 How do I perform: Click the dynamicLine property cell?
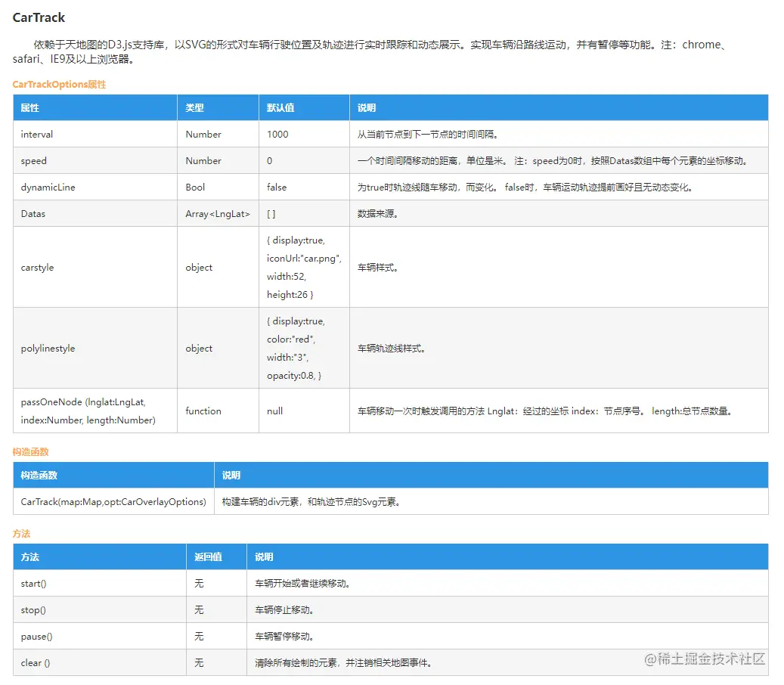click(x=95, y=187)
